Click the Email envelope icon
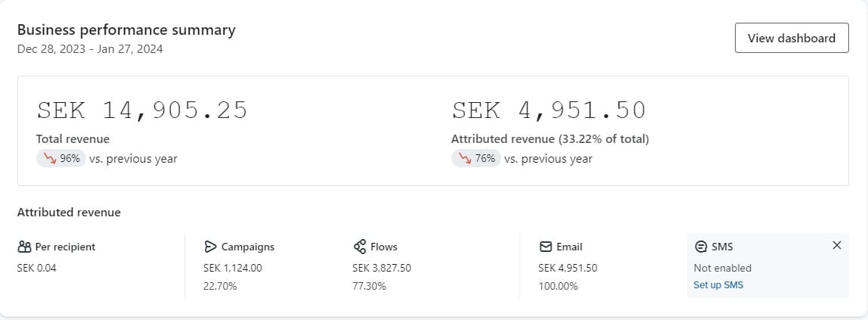868x320 pixels. [545, 247]
